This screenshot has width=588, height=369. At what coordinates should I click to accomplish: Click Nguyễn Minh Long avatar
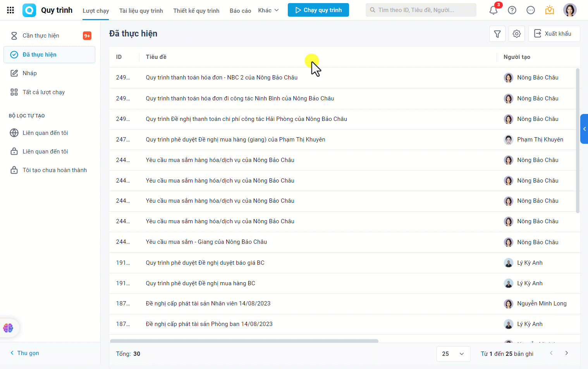(509, 303)
